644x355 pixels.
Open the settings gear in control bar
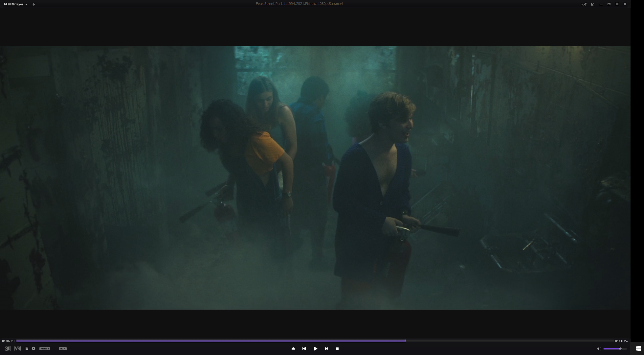[33, 348]
